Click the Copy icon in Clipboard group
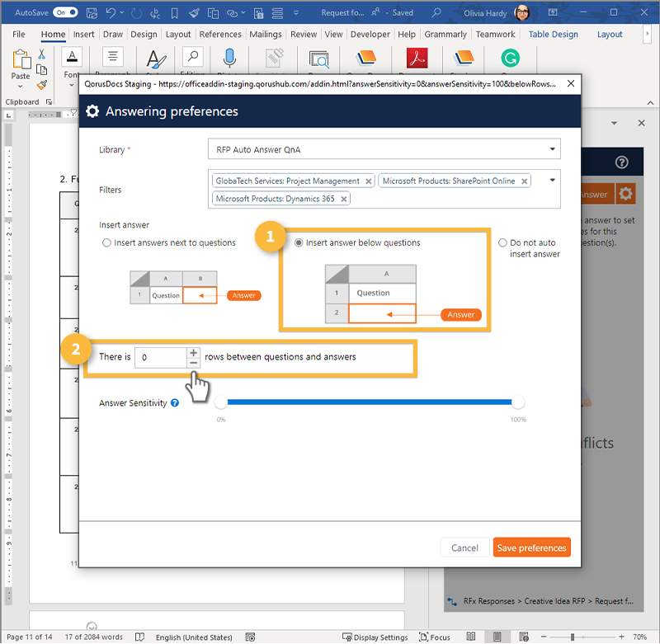This screenshot has height=644, width=660. pos(41,70)
